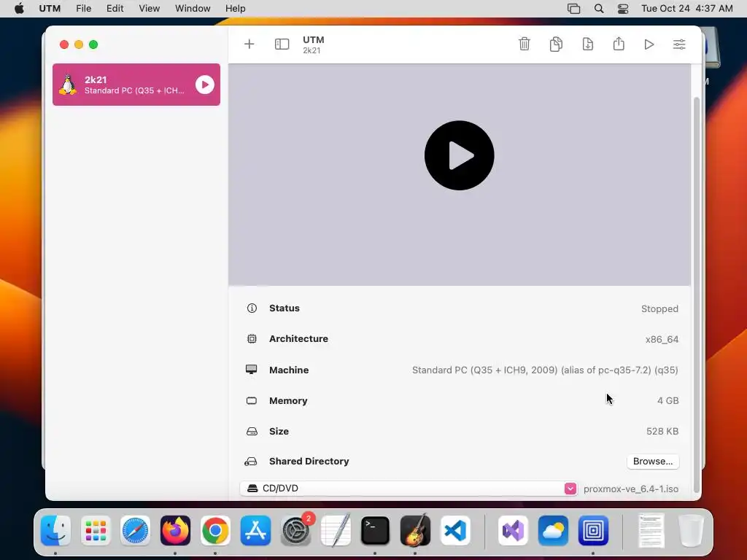Open Control Center in menu bar
747x560 pixels.
point(623,9)
